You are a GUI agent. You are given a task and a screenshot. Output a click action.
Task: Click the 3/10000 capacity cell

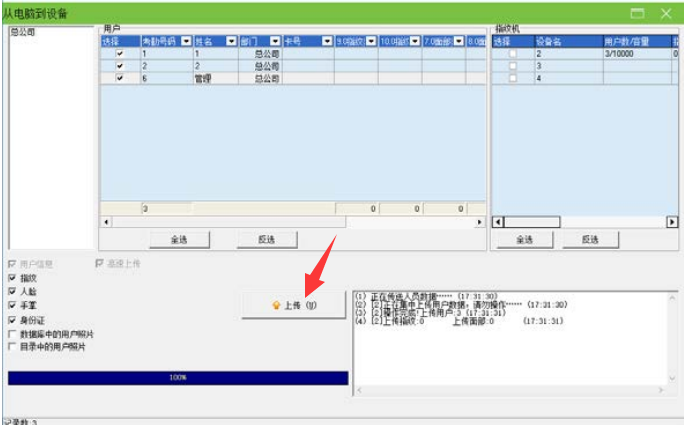pos(637,54)
